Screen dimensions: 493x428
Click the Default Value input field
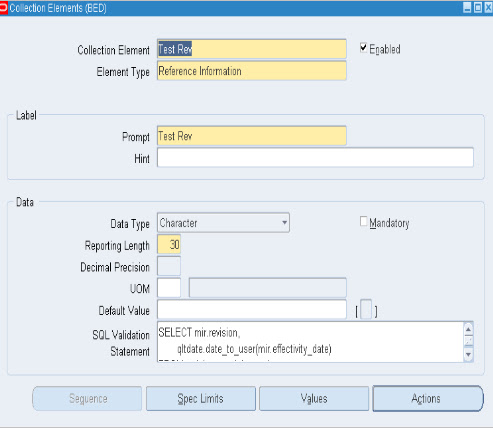[x=252, y=309]
